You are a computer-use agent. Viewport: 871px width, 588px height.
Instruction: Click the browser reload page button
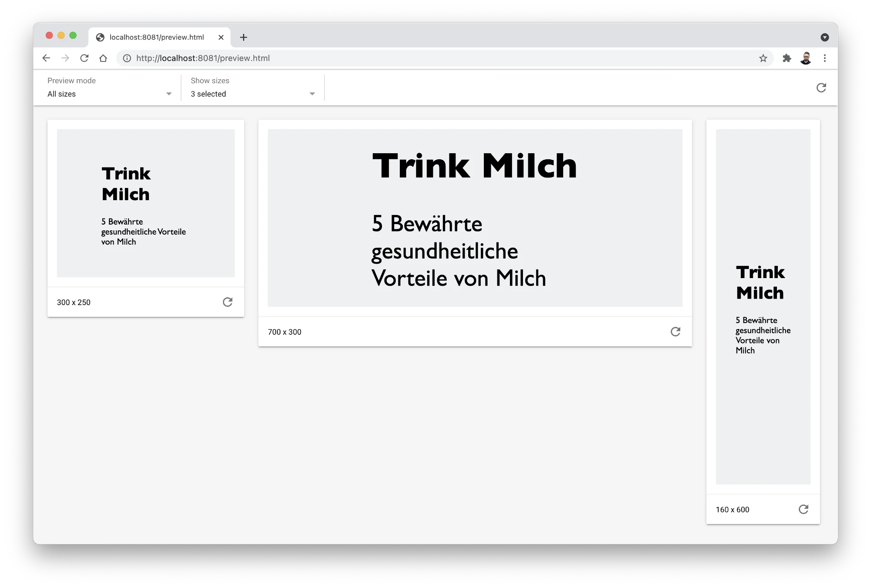pyautogui.click(x=84, y=58)
